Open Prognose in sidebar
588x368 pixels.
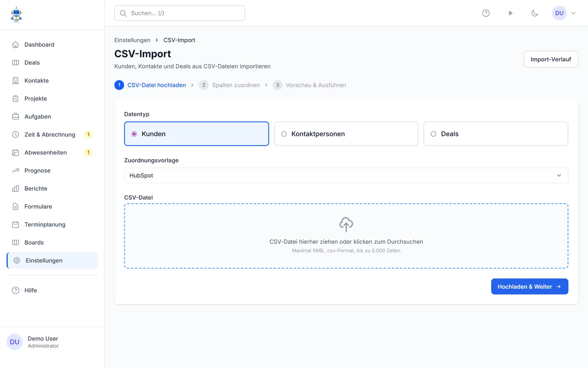click(52, 171)
